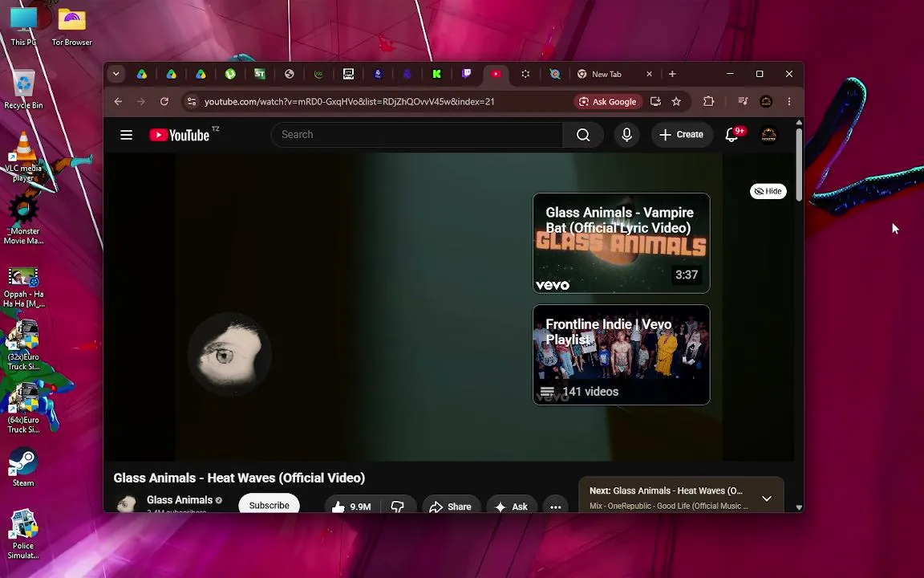Open YouTube account avatar menu

coord(768,135)
